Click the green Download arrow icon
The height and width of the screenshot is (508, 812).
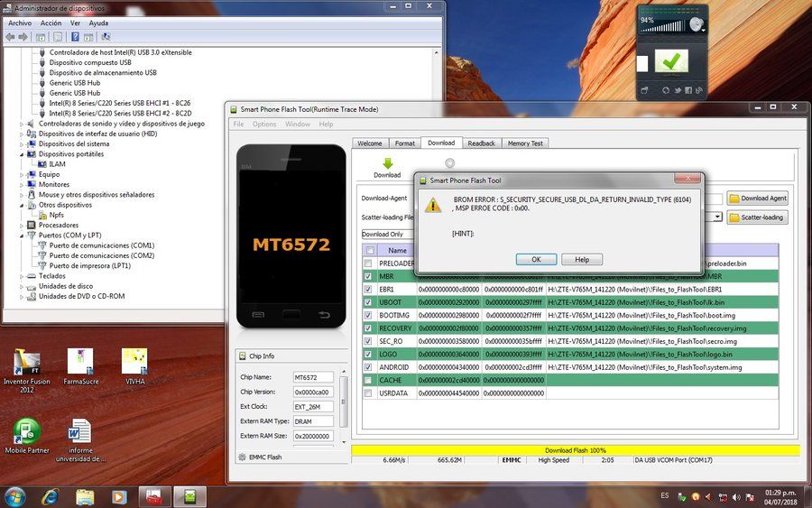coord(387,163)
